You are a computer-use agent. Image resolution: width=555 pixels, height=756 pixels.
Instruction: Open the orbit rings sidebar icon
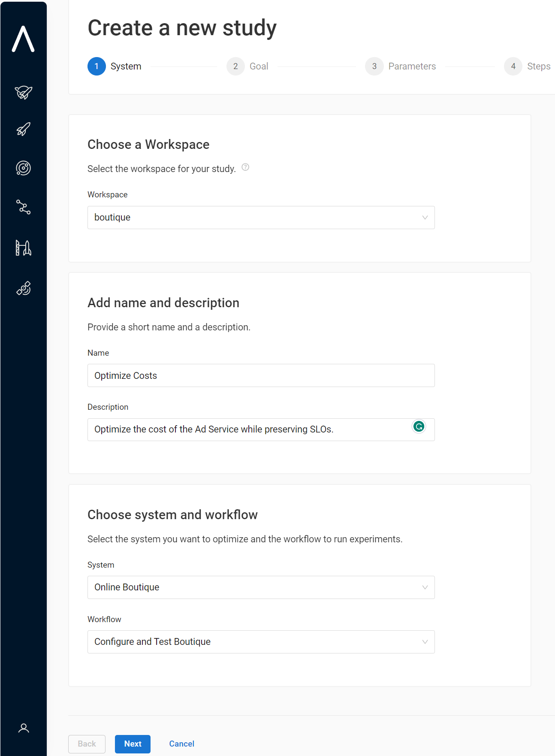point(23,168)
